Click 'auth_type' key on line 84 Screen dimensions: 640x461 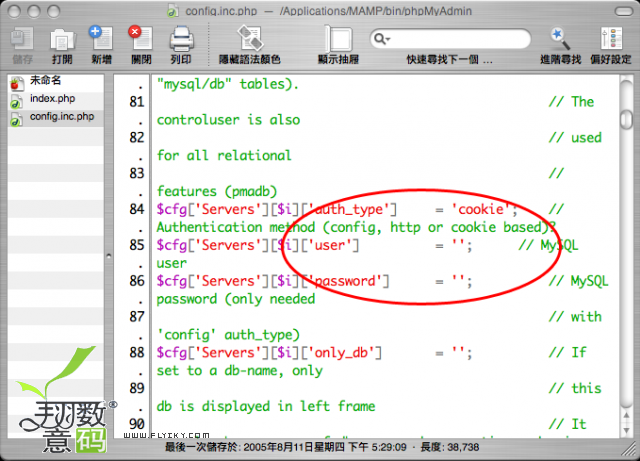pyautogui.click(x=348, y=209)
